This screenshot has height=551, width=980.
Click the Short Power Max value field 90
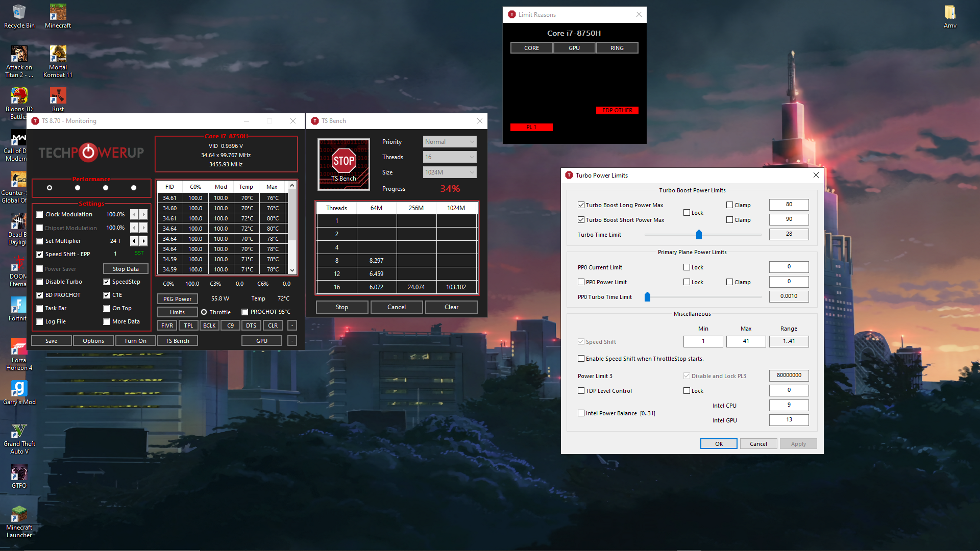(789, 219)
